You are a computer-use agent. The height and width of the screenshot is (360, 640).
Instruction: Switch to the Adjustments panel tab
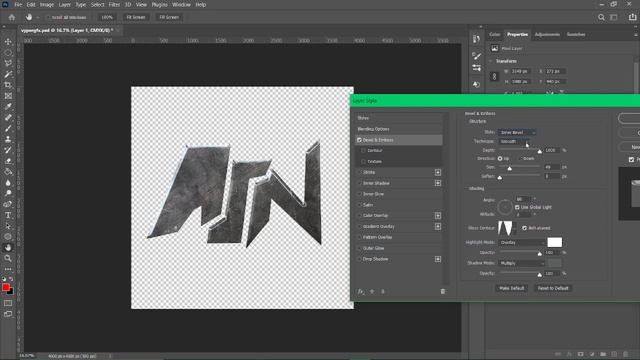coord(547,35)
